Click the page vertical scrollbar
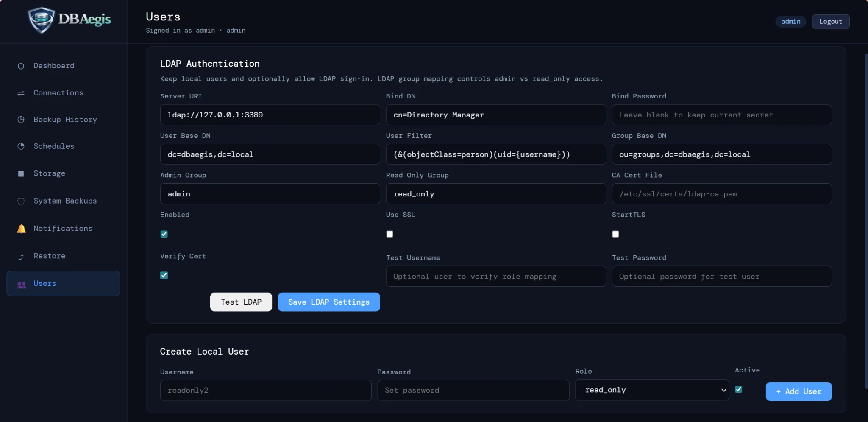The image size is (868, 422). pos(866,221)
